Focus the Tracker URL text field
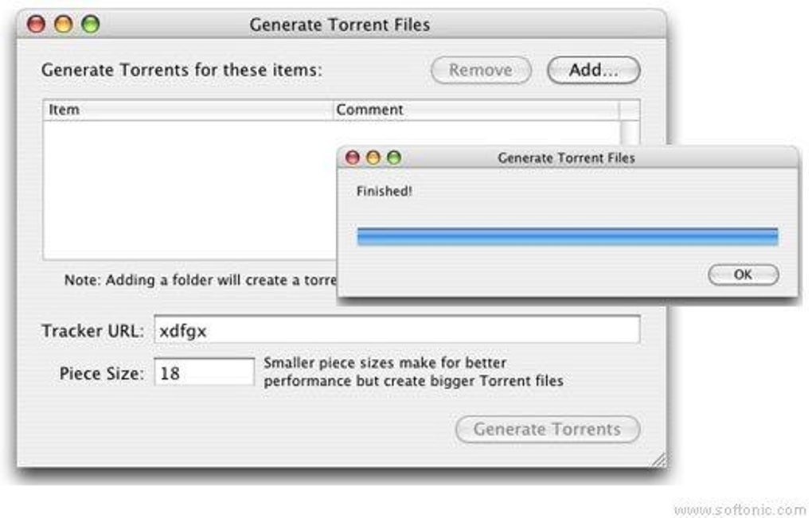Image resolution: width=812 pixels, height=518 pixels. click(x=396, y=330)
